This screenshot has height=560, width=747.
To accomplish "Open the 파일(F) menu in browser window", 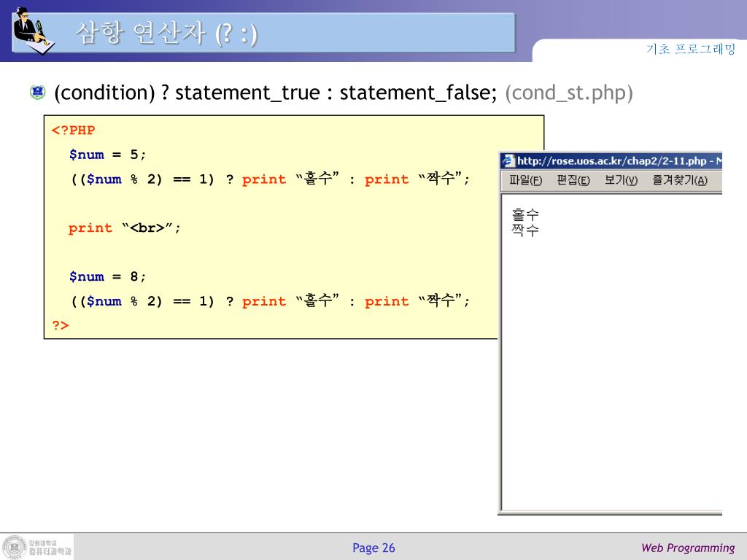I will point(525,181).
